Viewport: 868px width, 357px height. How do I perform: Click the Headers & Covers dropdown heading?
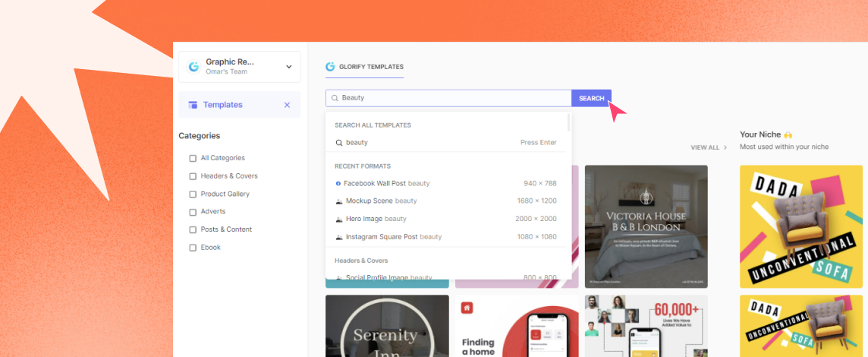coord(361,260)
